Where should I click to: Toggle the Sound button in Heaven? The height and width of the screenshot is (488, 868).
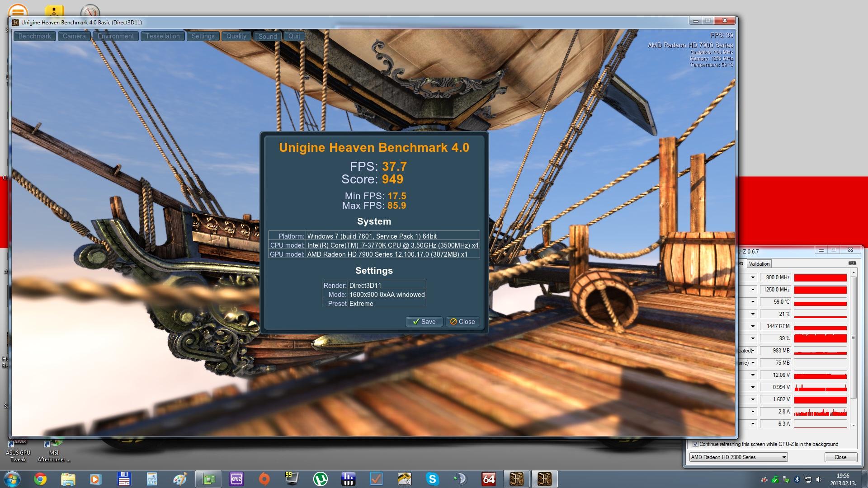(x=268, y=36)
